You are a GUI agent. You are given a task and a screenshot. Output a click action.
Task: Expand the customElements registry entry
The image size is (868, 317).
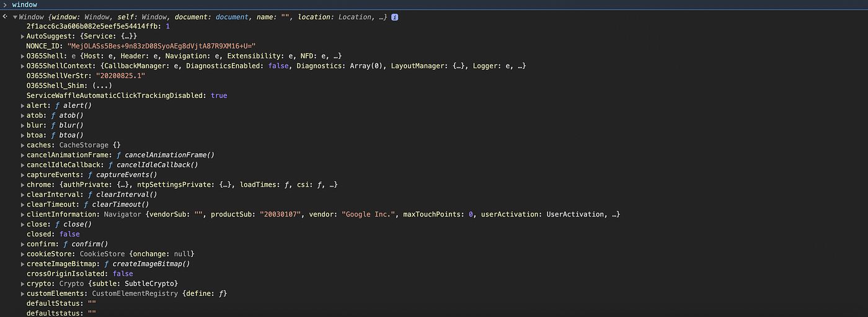(22, 294)
